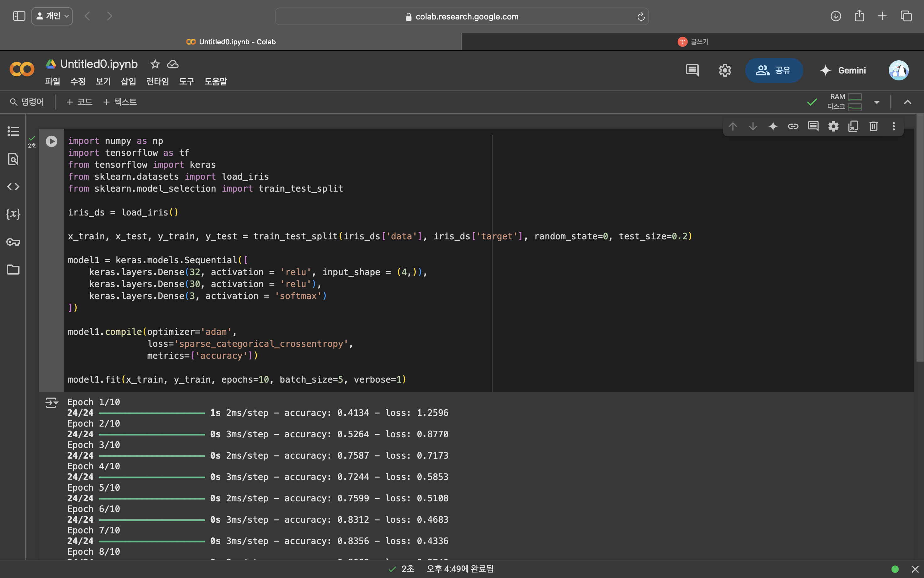
Task: Add a new code cell with + 코드
Action: tap(79, 102)
